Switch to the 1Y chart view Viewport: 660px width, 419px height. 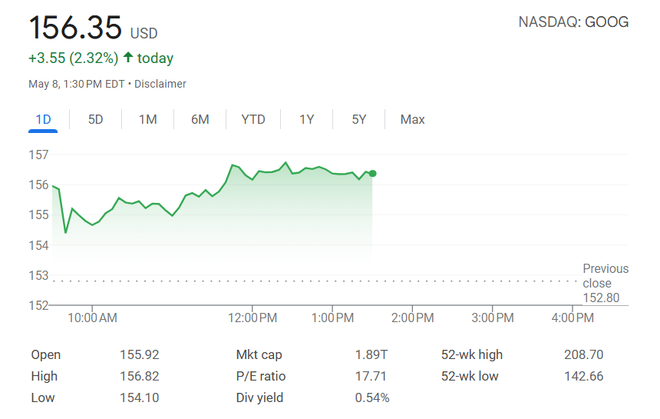[306, 120]
